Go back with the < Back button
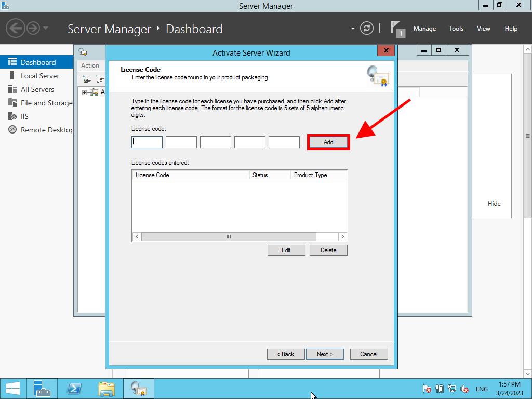This screenshot has height=399, width=532. [286, 354]
